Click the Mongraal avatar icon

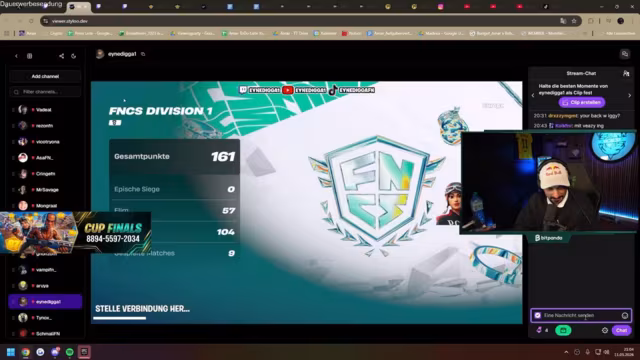click(x=23, y=206)
